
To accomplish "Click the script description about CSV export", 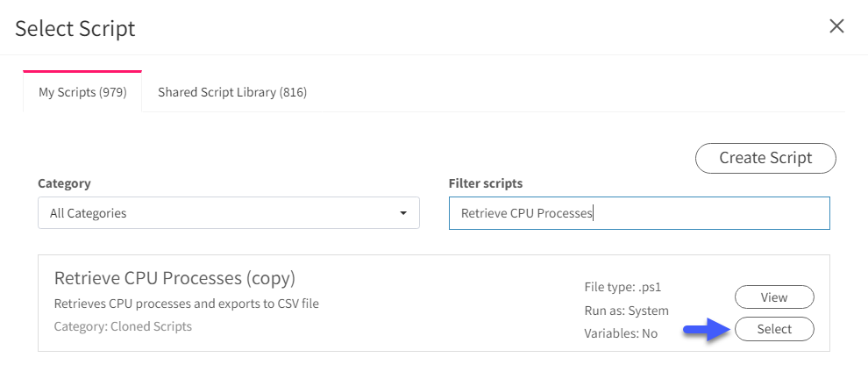I will [x=187, y=304].
